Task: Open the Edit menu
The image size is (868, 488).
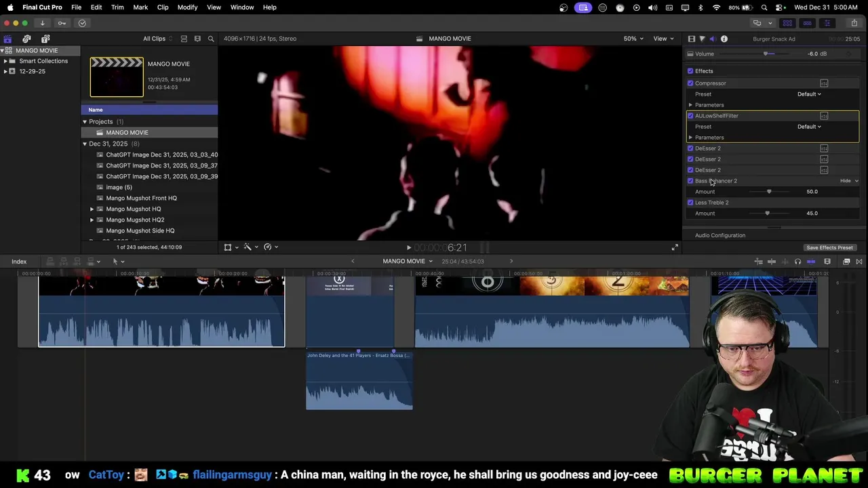Action: (x=96, y=7)
